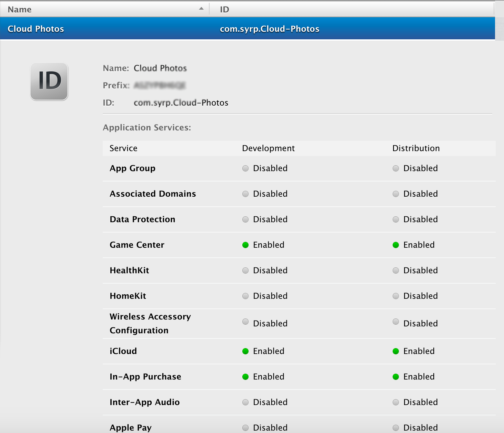
Task: Click the large ID app identifier icon
Action: click(x=49, y=81)
